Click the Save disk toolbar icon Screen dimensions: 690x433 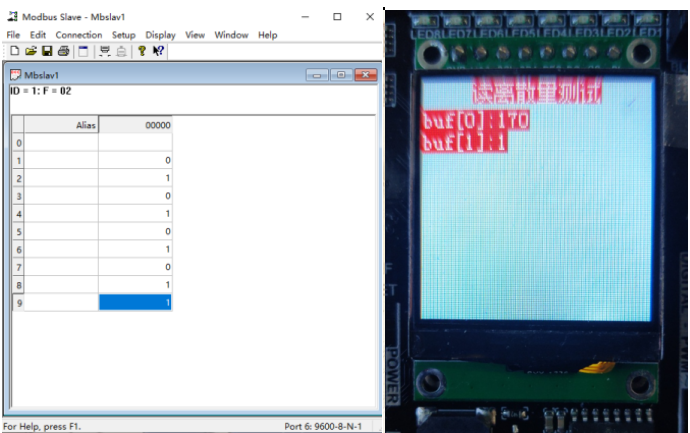47,51
